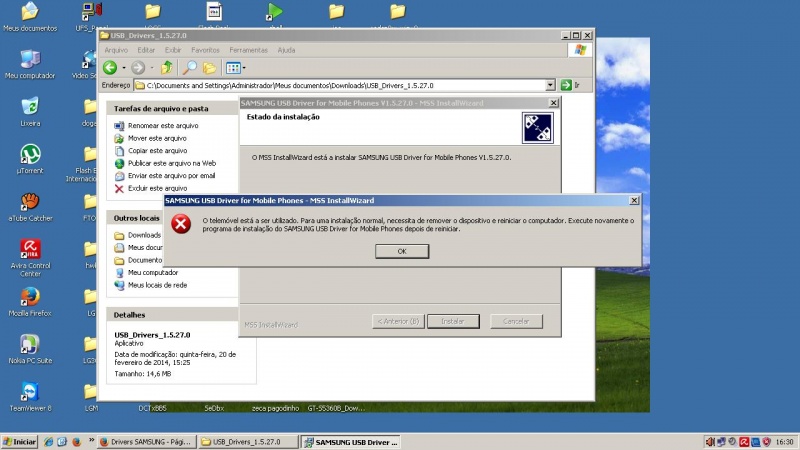
Task: Expand the Back button history arrow
Action: pyautogui.click(x=123, y=67)
